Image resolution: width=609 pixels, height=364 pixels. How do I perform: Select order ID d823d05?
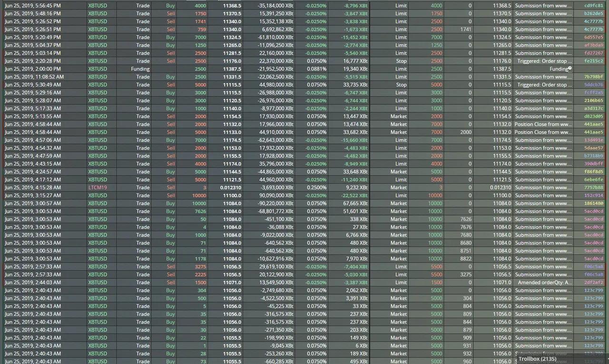[x=593, y=116]
